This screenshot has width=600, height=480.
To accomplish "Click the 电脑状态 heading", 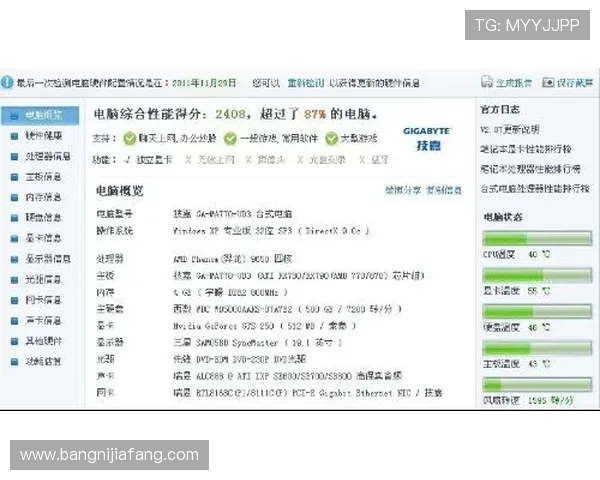I will coord(503,217).
